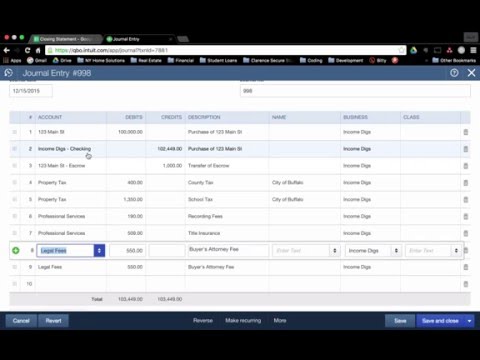Image resolution: width=480 pixels, height=360 pixels.
Task: Reload the page with the browser refresh icon
Action: click(27, 50)
